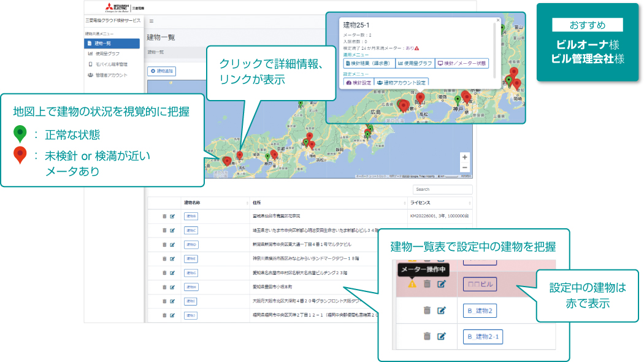Click the yellow warning icon beside □□ビル
This screenshot has width=644, height=362.
coord(412,283)
